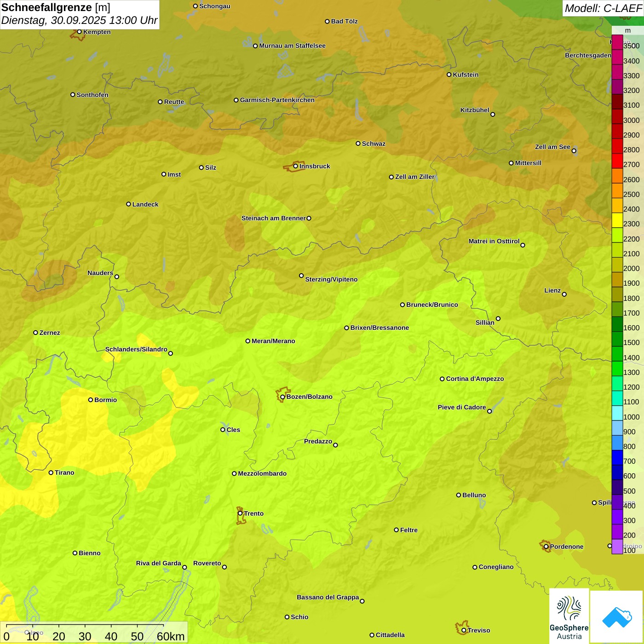Viewport: 644px width, 644px height.
Task: Click the Belluno location dot
Action: point(458,495)
